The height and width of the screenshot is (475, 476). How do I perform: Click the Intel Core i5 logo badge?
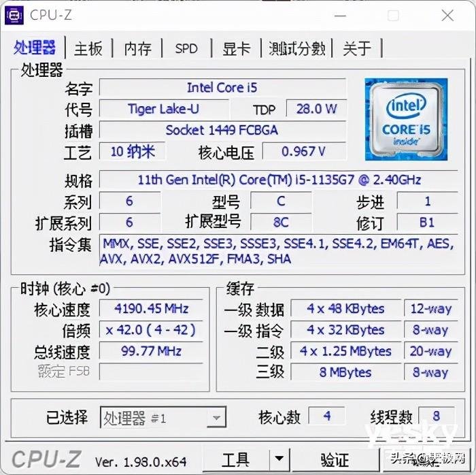pos(406,119)
